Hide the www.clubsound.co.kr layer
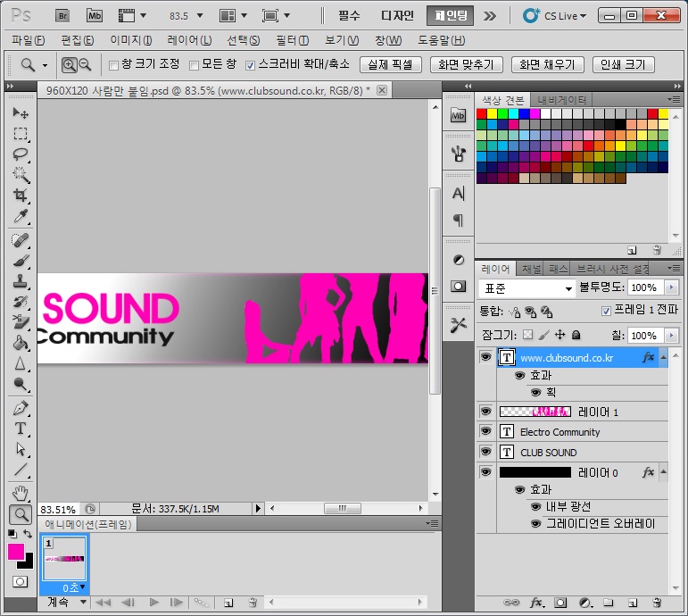Viewport: 688px width, 616px height. (485, 356)
